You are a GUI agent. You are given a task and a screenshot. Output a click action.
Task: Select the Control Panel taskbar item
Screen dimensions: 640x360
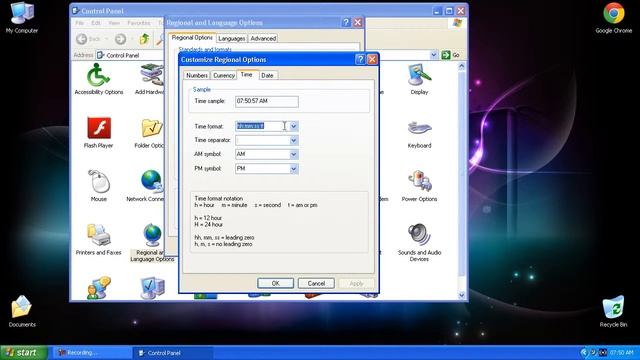[x=173, y=353]
